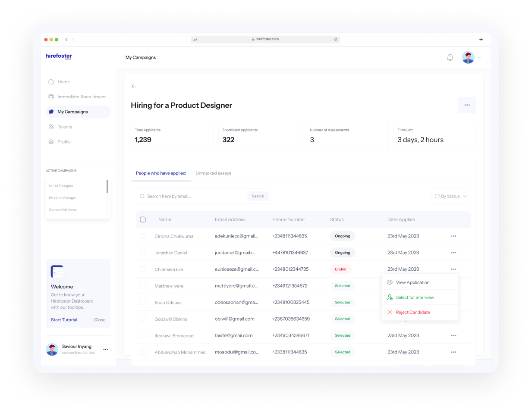Click phone number +2367035634659
This screenshot has height=413, width=532.
291,319
